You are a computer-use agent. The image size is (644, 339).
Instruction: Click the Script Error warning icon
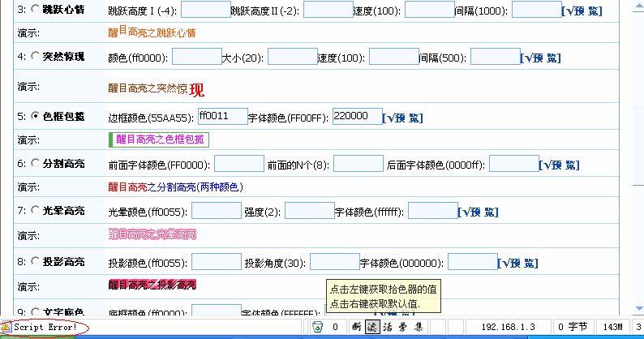point(6,327)
